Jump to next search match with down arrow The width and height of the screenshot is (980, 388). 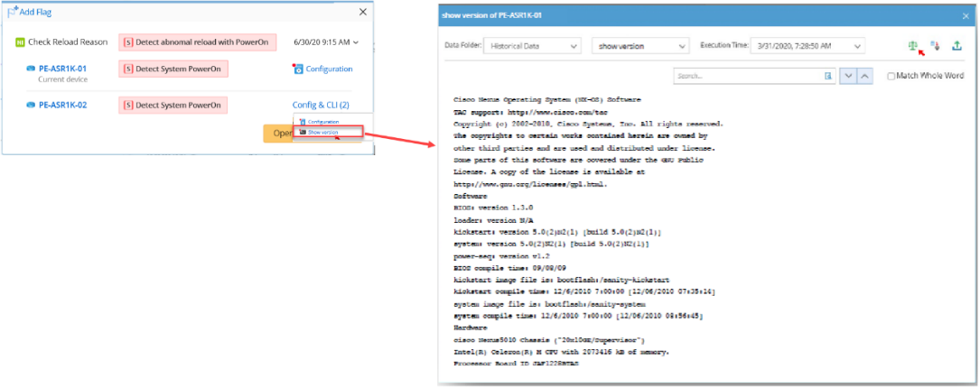(847, 76)
